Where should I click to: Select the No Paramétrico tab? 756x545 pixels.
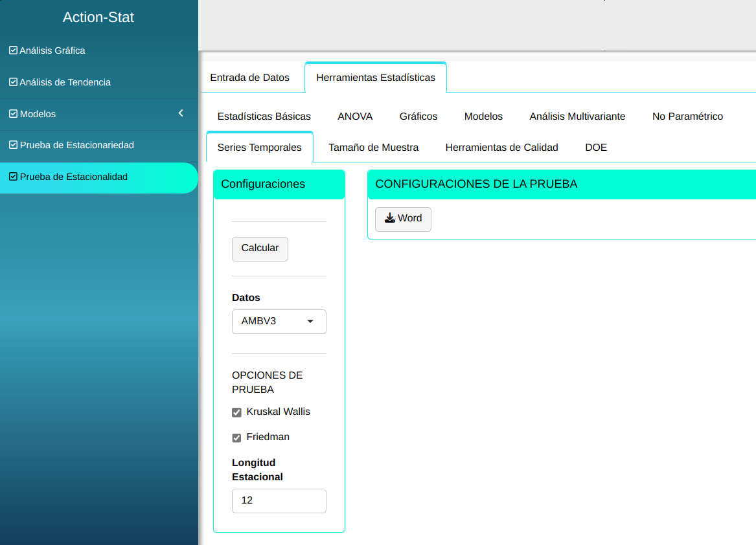[x=687, y=117]
